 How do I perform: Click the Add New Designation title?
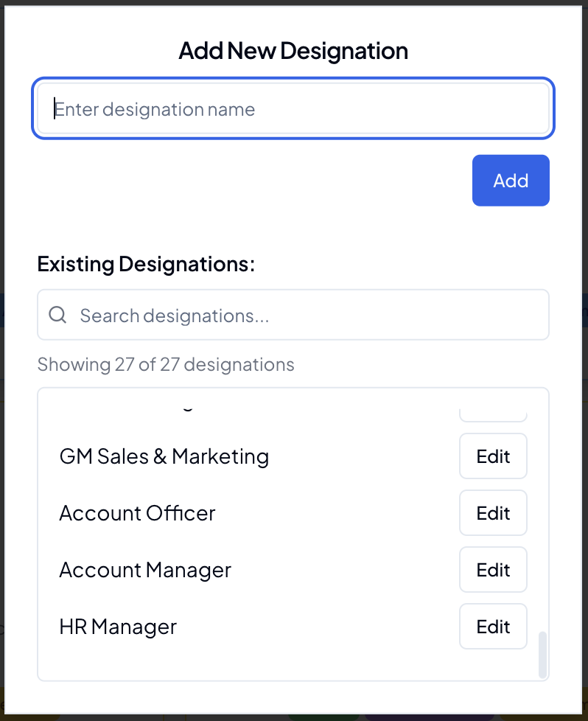293,50
